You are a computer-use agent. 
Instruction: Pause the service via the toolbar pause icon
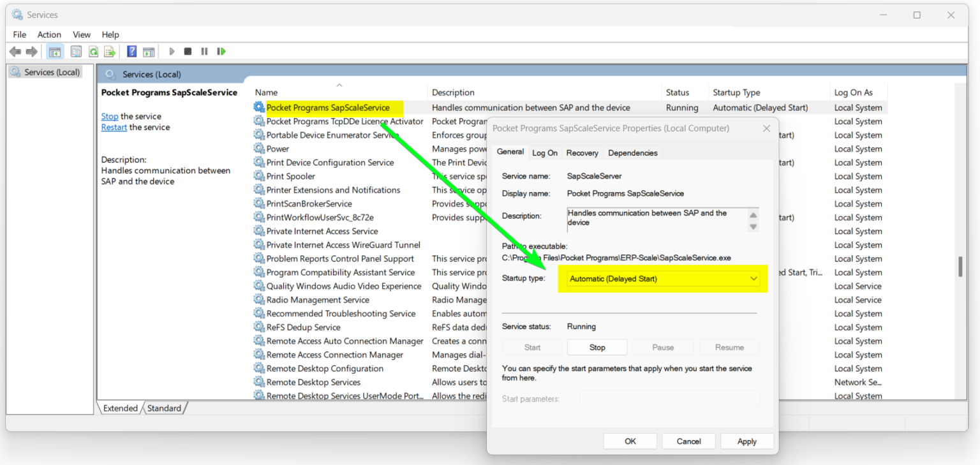tap(204, 51)
